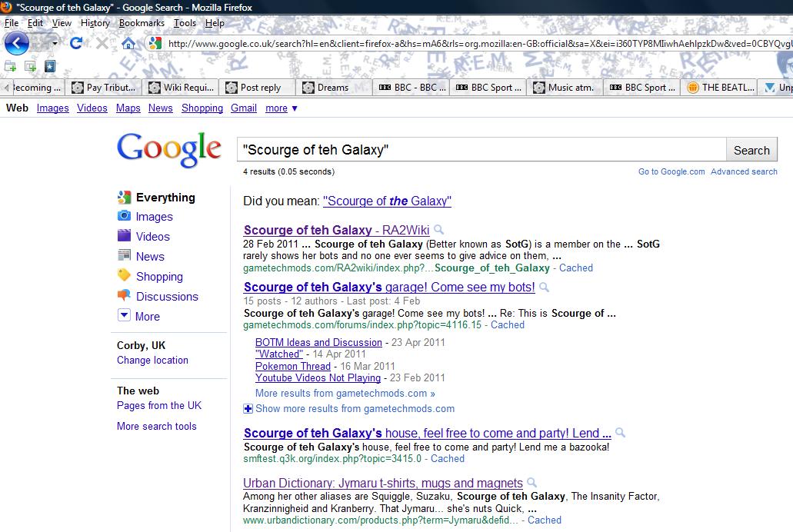Viewport: 793px width, 532px height.
Task: Open the 'Scourge of teh Galaxy - RA2Wiki' result
Action: coord(336,230)
